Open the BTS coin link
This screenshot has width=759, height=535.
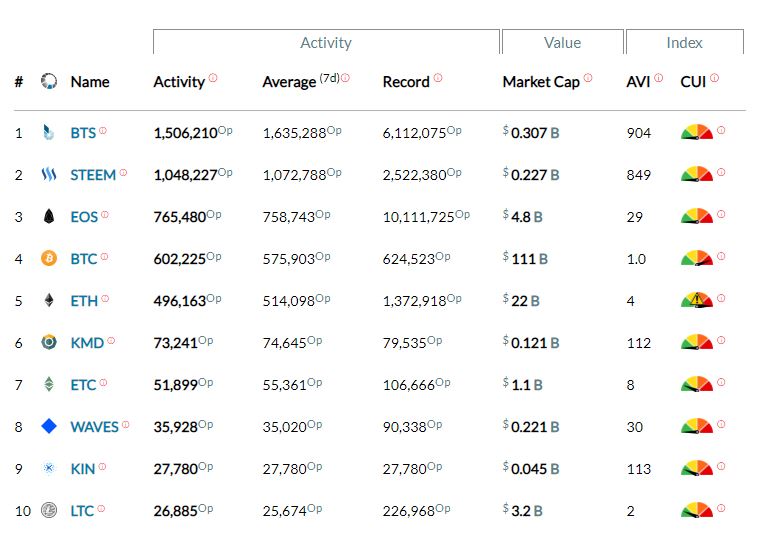click(x=83, y=133)
